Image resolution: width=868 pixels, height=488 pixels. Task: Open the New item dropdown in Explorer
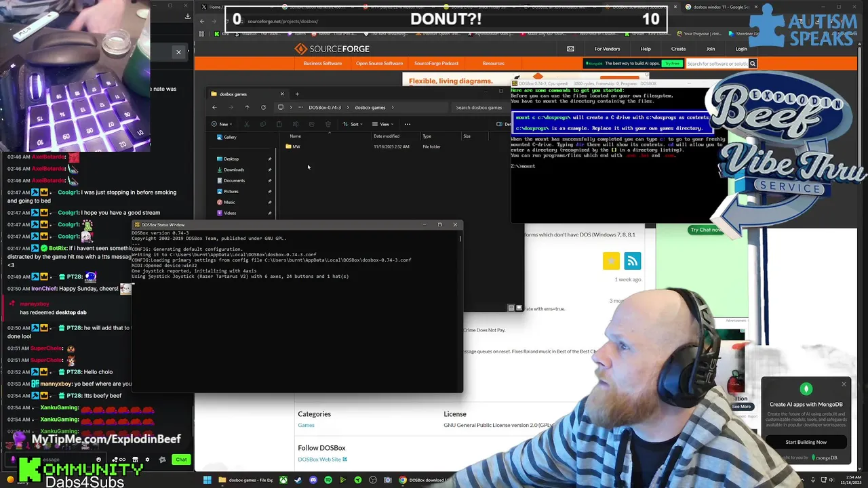(223, 124)
